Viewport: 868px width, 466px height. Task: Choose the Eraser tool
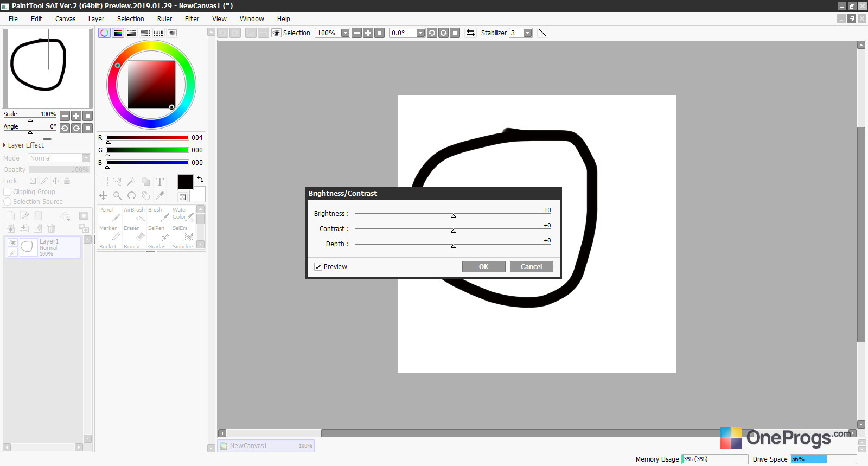tap(135, 233)
